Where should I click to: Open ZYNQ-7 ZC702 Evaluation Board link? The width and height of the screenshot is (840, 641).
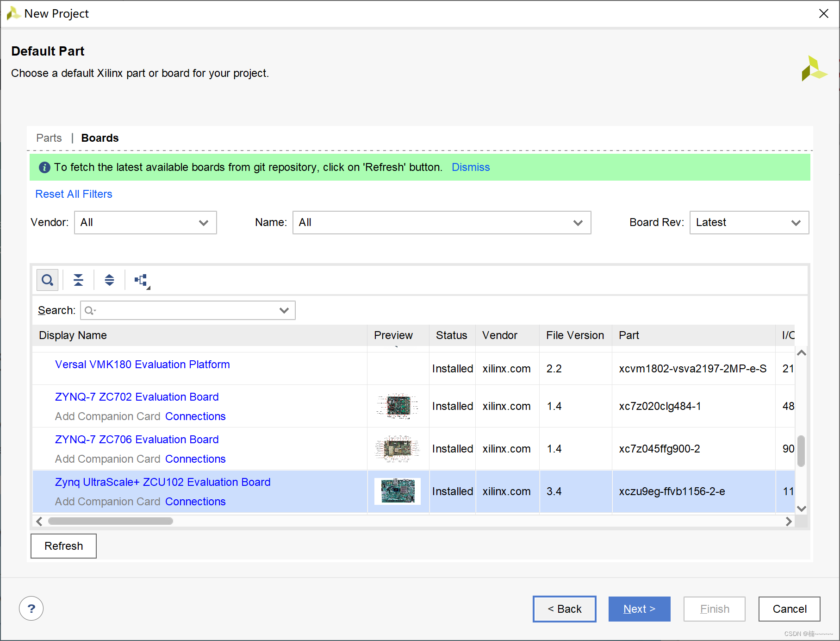(137, 397)
